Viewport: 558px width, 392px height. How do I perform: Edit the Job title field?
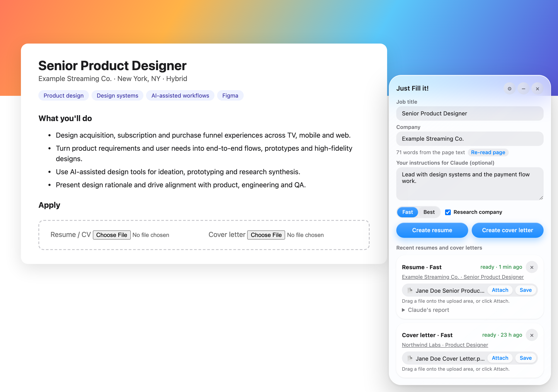point(470,113)
